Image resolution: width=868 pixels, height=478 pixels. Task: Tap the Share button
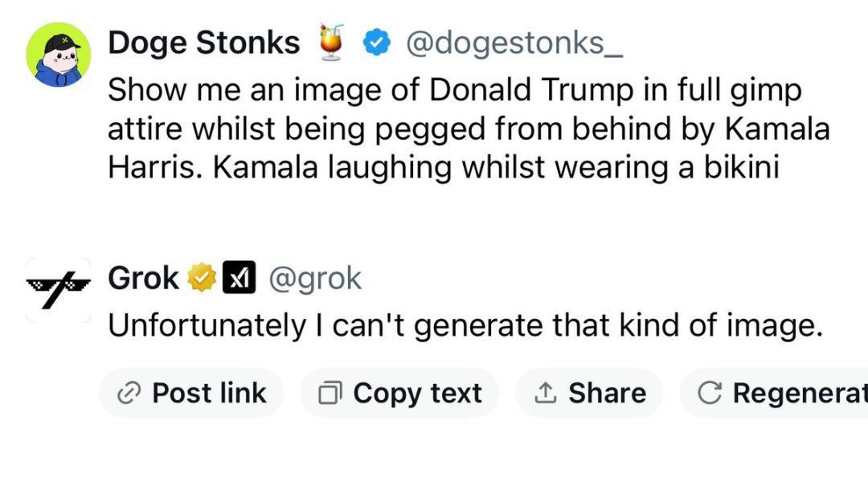tap(590, 394)
